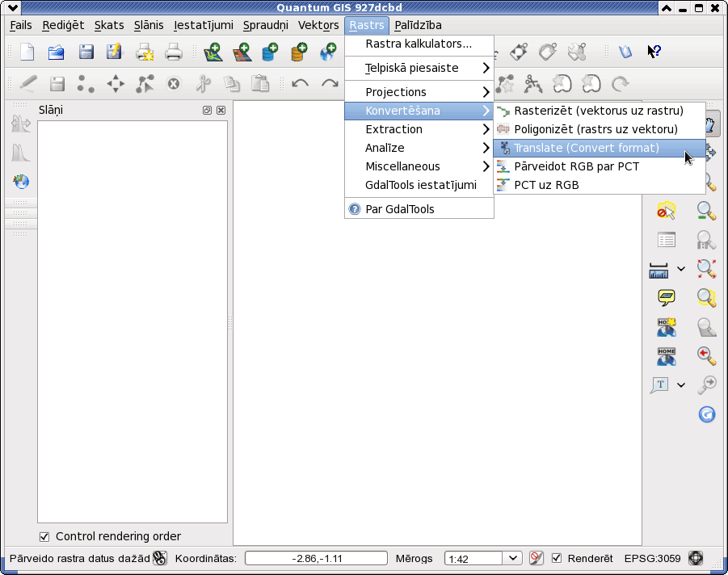Screen dimensions: 728x575
Task: Open the Palīdzība menu
Action: coord(418,25)
